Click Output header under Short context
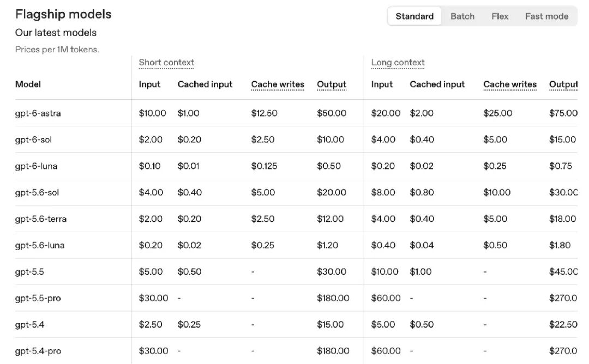This screenshot has height=364, width=589. (332, 84)
